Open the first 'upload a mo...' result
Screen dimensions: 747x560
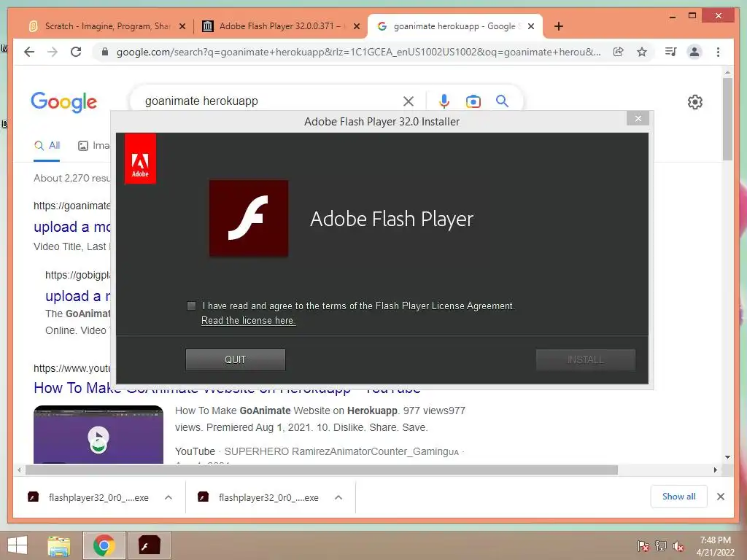(72, 227)
